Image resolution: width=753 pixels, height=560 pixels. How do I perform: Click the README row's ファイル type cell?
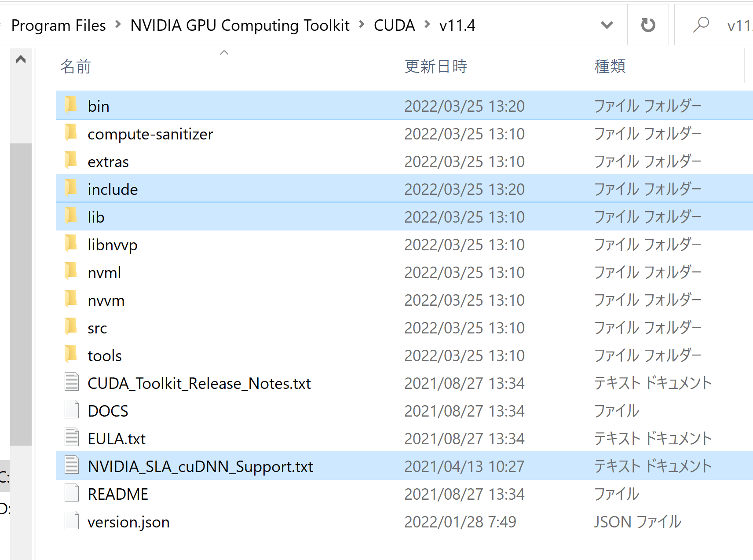[x=617, y=494]
